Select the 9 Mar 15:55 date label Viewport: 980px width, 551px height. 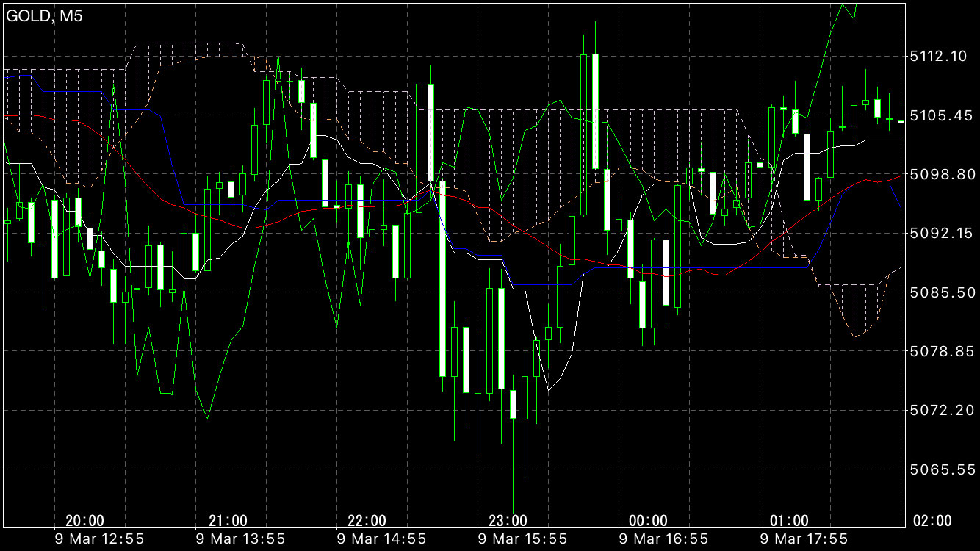[x=523, y=539]
